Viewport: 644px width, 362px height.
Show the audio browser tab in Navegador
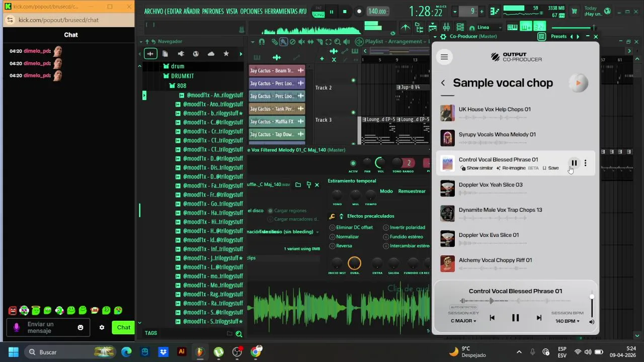tap(150, 54)
